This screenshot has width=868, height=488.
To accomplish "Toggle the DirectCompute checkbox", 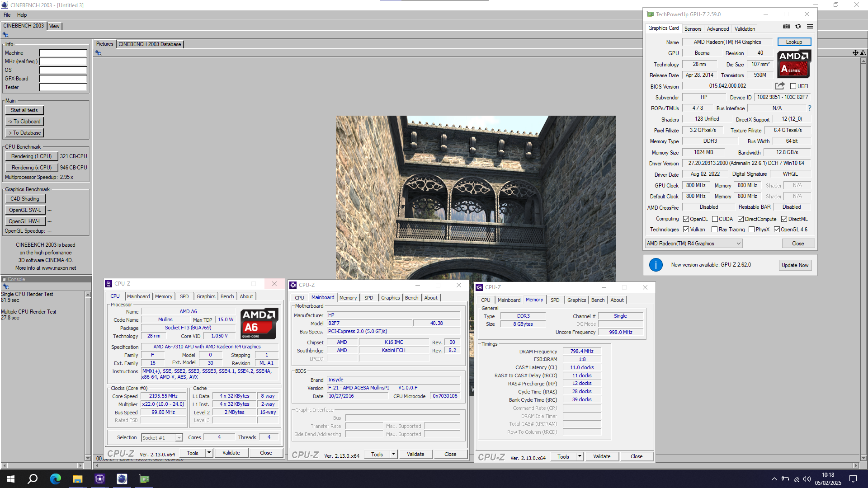I will [741, 219].
